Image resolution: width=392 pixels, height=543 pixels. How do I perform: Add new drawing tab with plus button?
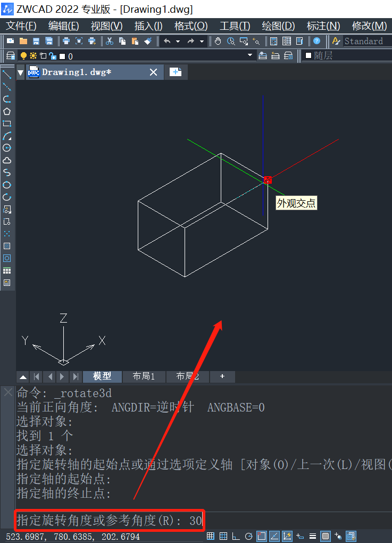(x=176, y=72)
